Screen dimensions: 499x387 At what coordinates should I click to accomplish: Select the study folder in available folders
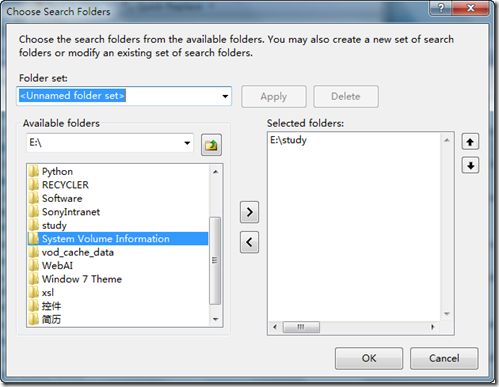tap(118, 225)
